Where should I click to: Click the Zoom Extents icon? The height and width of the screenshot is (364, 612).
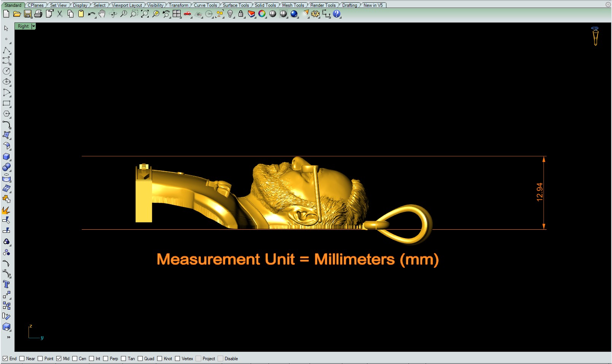[x=145, y=14]
